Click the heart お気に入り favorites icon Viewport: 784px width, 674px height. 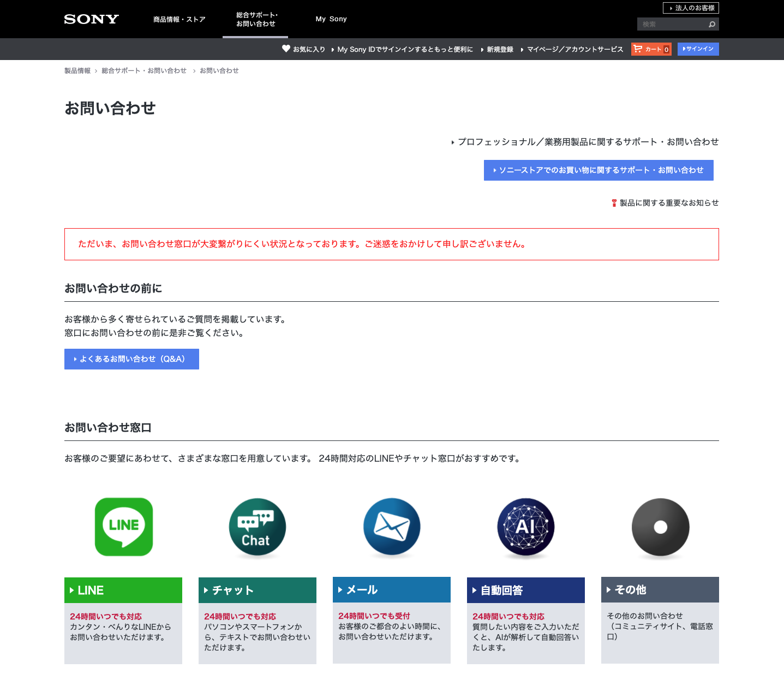point(286,49)
